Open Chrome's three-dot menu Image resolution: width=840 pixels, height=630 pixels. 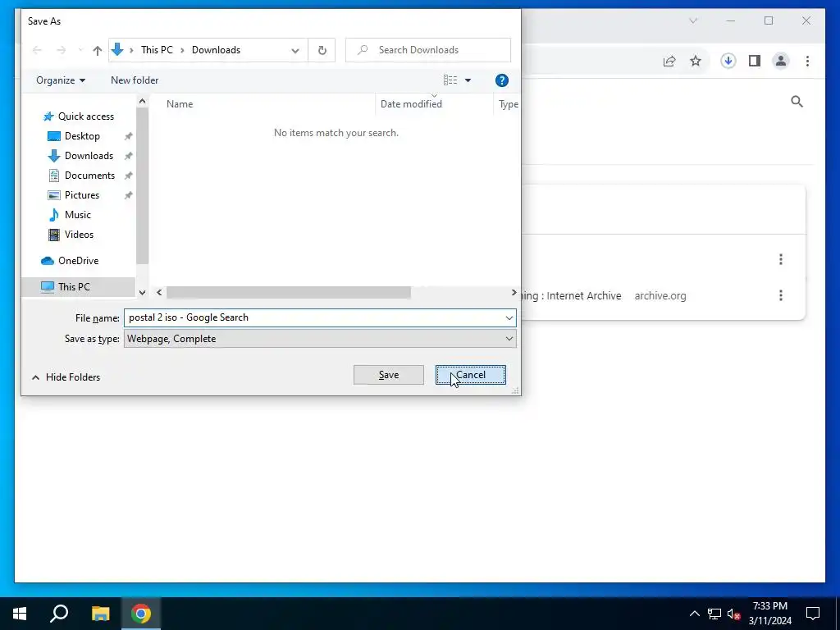(x=807, y=61)
